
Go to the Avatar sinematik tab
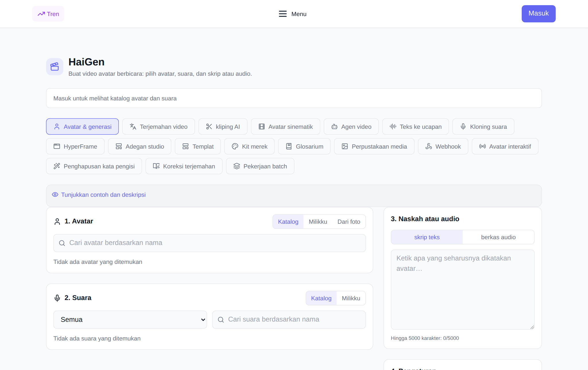(286, 126)
